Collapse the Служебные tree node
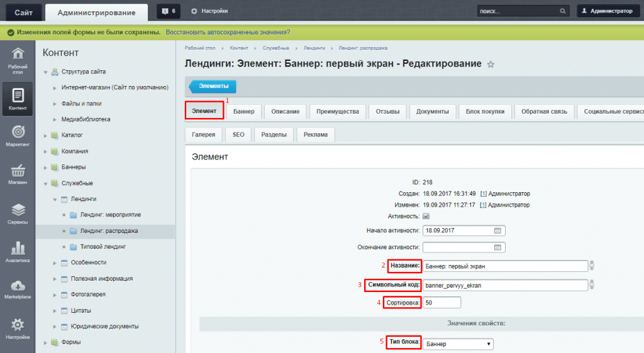644x353 pixels. pyautogui.click(x=45, y=183)
